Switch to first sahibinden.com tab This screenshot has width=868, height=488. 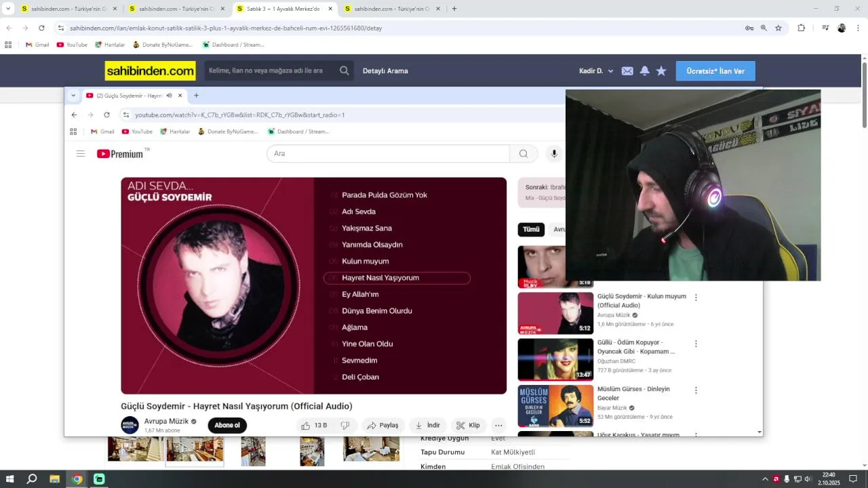point(68,9)
